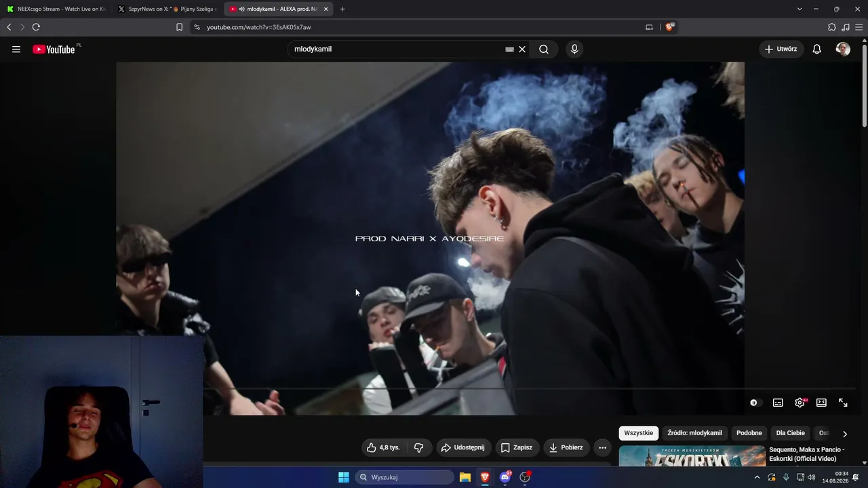Select the Podobne filter chip
Screen dimensions: 868x488
point(749,433)
